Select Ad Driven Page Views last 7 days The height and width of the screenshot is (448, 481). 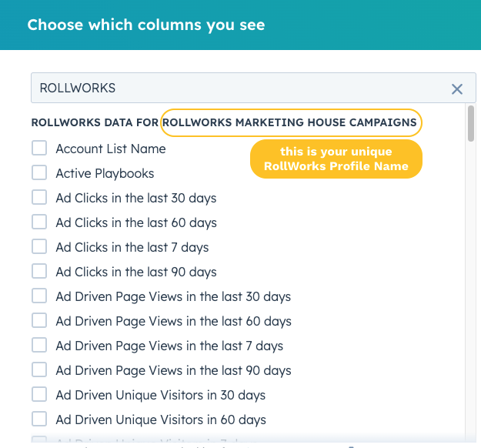pos(39,346)
